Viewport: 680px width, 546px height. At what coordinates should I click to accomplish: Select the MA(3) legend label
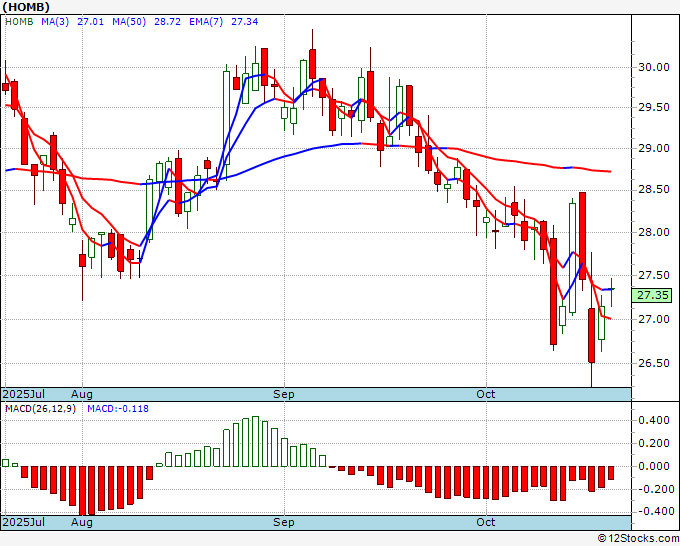point(55,22)
